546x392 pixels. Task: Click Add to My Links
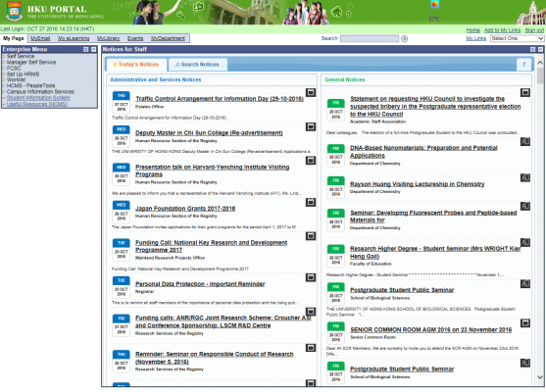(x=502, y=30)
